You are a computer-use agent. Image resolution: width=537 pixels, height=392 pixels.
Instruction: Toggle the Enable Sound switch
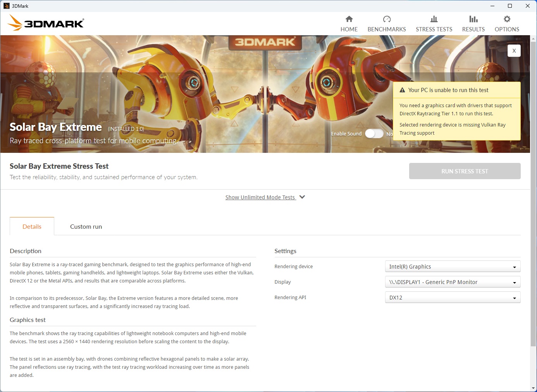point(374,134)
